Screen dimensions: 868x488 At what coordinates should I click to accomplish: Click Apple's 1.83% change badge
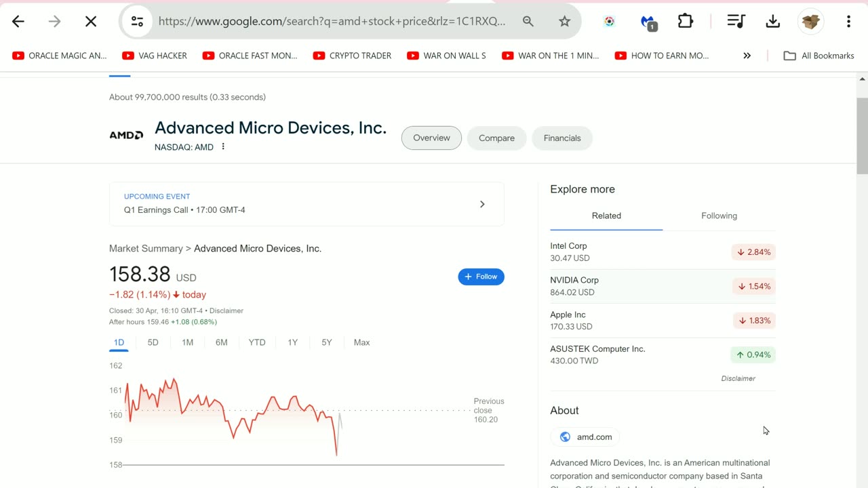click(753, 321)
